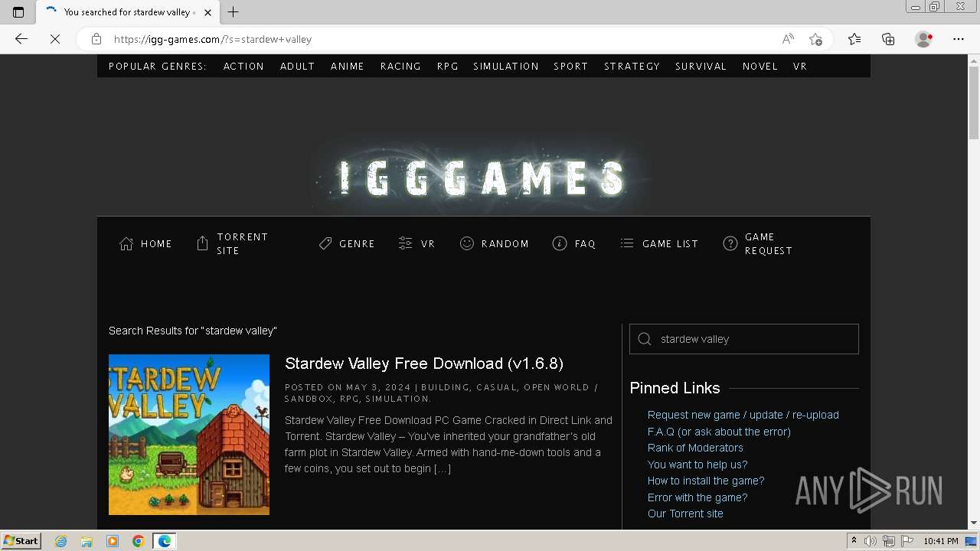The width and height of the screenshot is (980, 551).
Task: Open the BUILDING category tag
Action: [445, 387]
